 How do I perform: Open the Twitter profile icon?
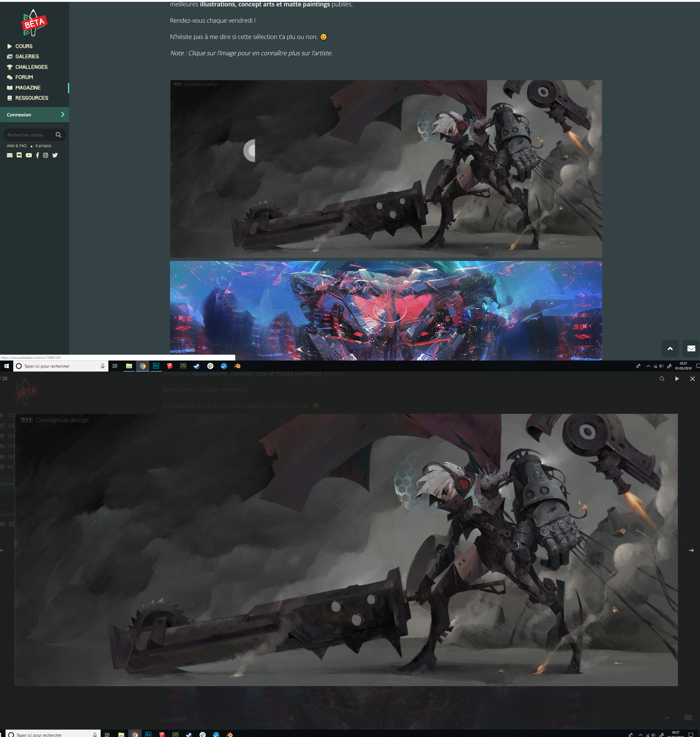[55, 155]
